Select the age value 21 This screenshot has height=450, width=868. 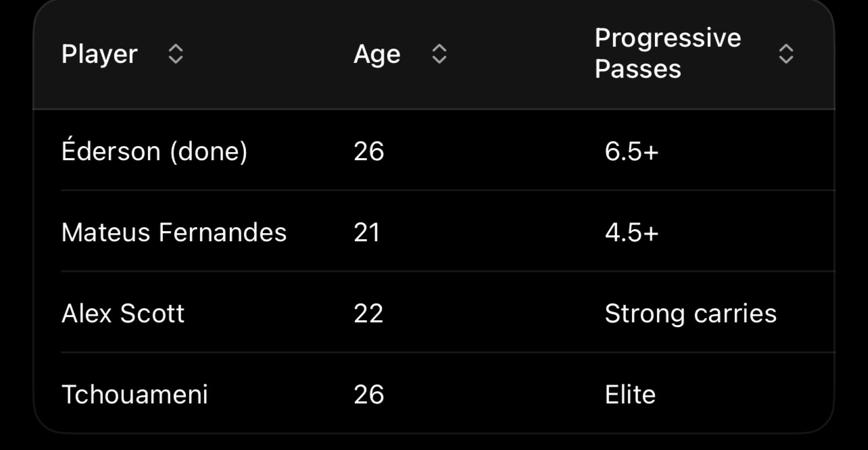point(366,232)
